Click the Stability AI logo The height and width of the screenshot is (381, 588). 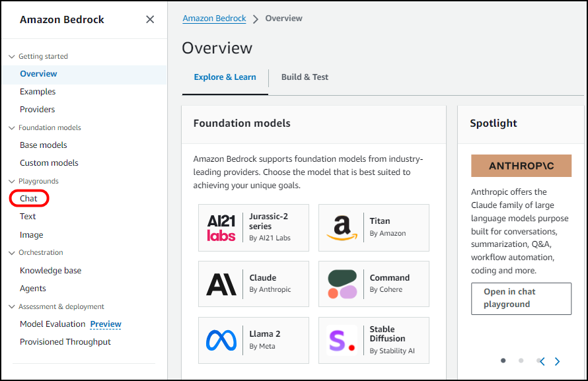[x=342, y=341]
